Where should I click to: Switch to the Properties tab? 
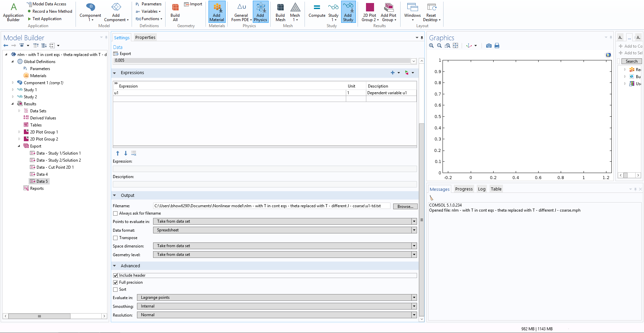coord(145,38)
